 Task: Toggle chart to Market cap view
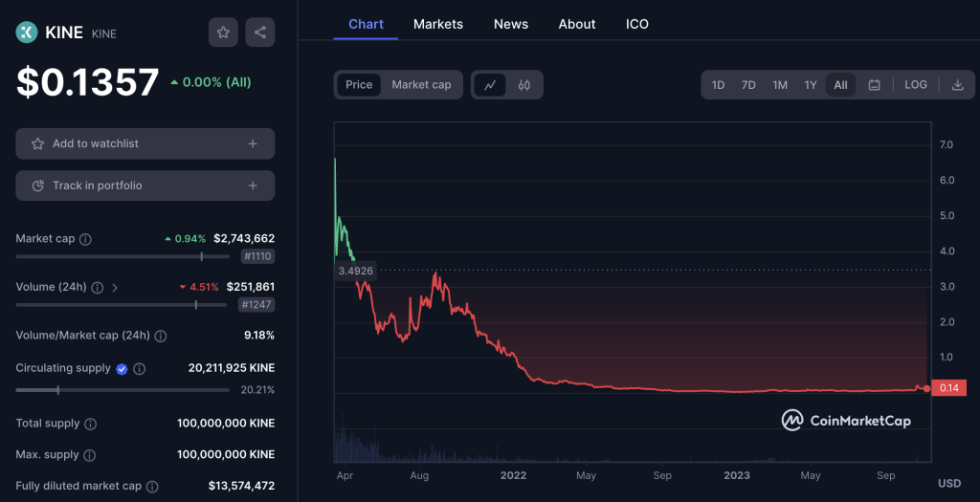421,85
